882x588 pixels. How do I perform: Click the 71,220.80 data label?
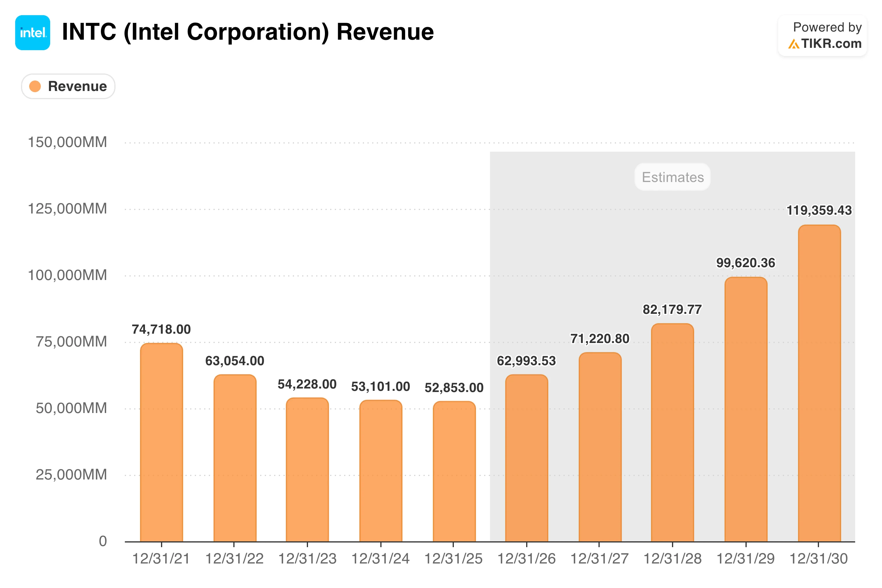click(x=600, y=339)
